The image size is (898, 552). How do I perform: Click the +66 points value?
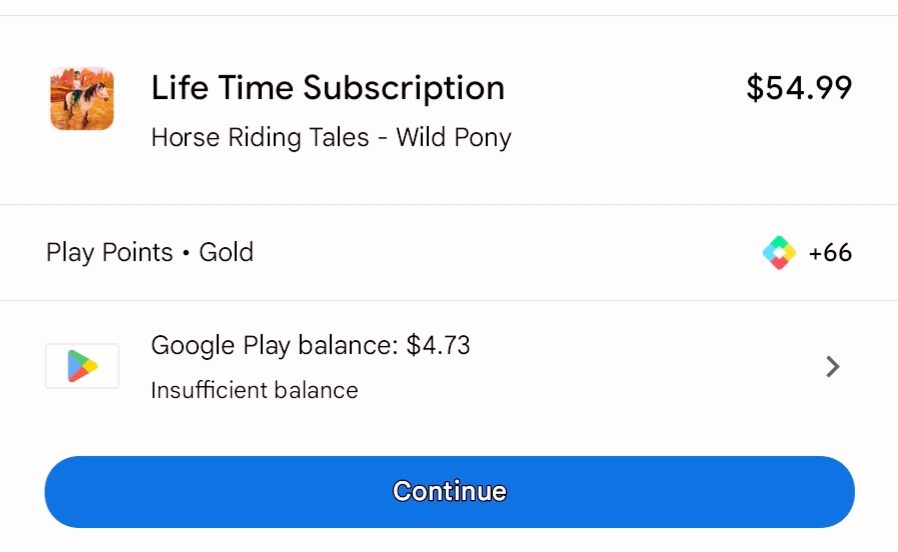[x=830, y=253]
